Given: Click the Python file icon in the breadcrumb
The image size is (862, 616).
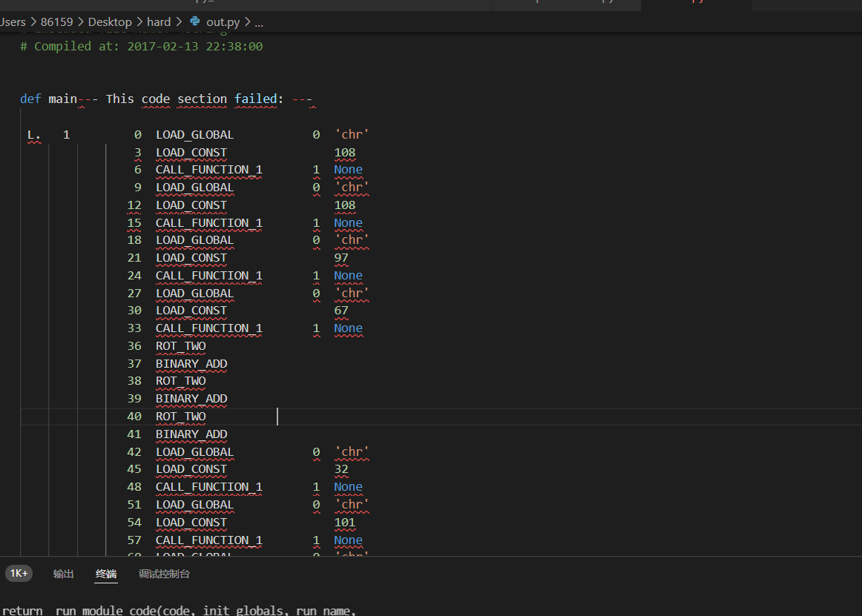Looking at the screenshot, I should [x=195, y=21].
